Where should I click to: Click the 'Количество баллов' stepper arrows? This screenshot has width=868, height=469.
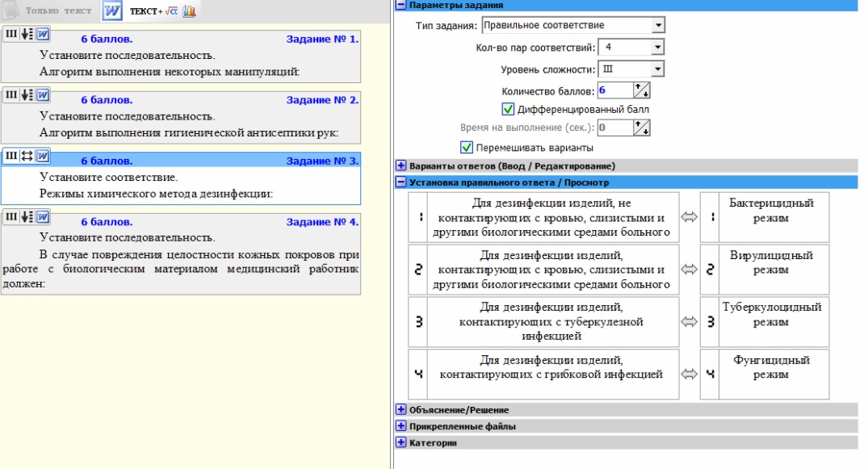[642, 90]
